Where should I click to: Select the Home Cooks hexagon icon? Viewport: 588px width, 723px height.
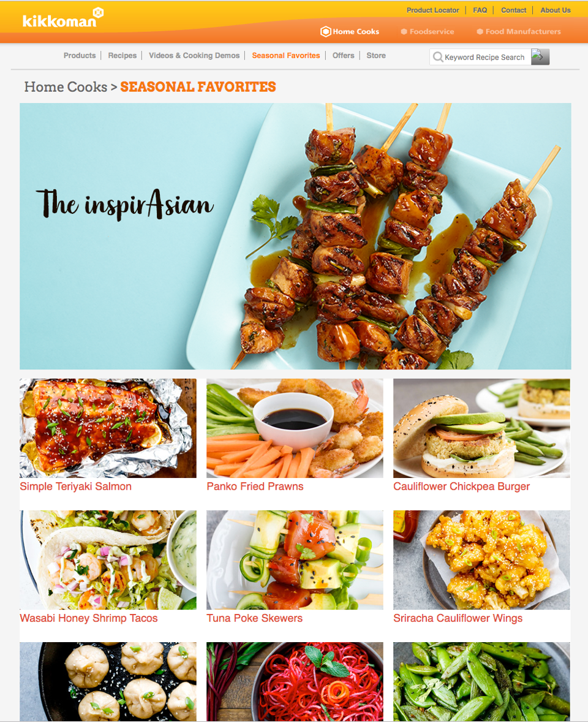coord(325,31)
